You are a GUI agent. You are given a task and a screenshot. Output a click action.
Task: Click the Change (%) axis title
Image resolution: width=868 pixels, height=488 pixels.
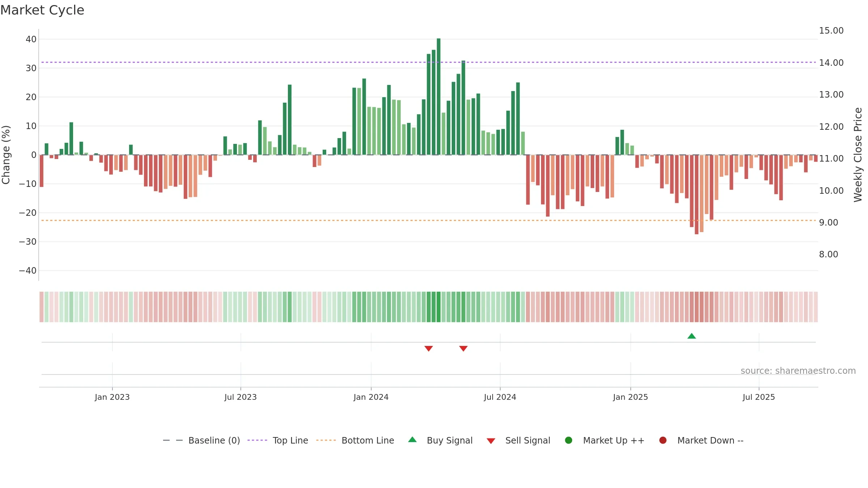point(6,155)
